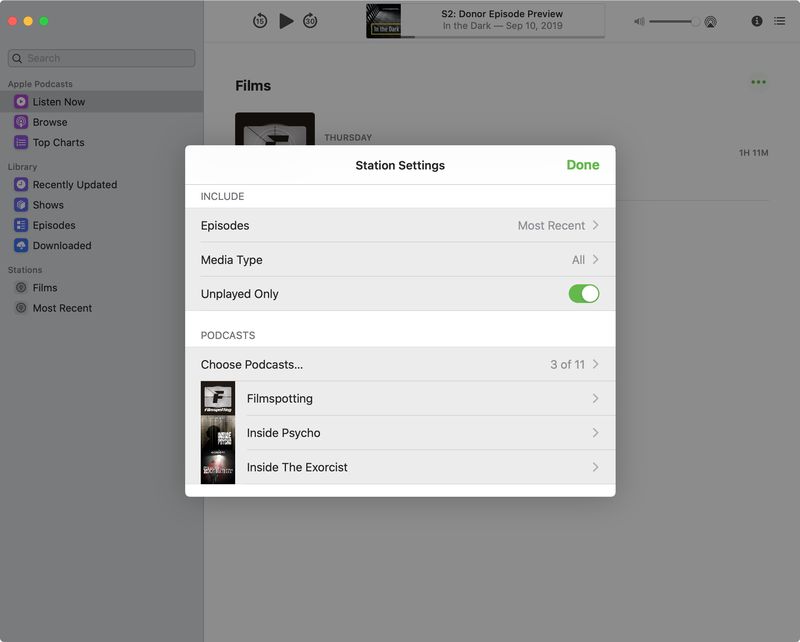Go to Recently Updated library section
This screenshot has height=642, width=800.
102,184
